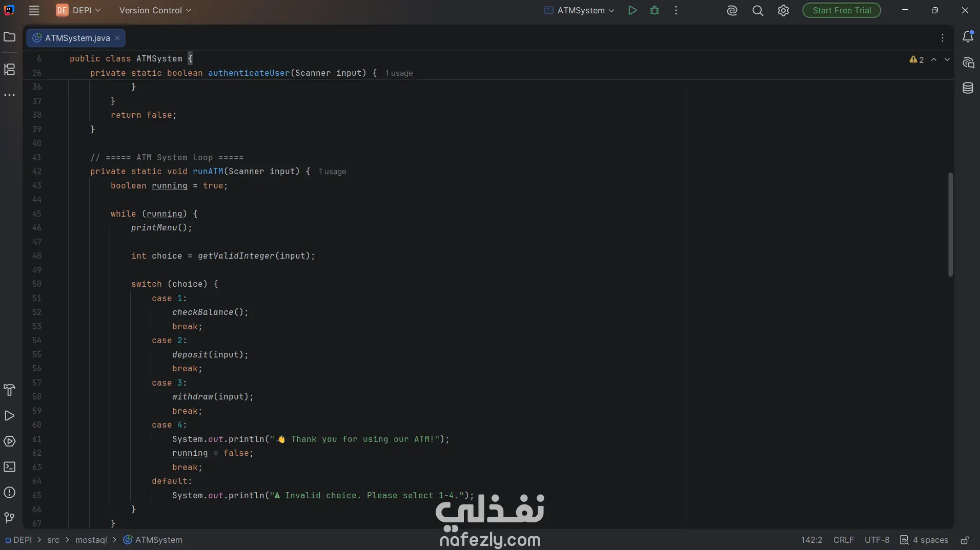Open the AI Assistant swirl icon in toolbar

click(732, 10)
